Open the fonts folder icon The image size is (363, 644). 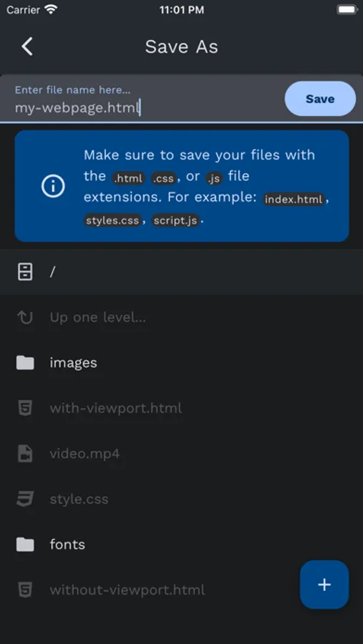coord(24,545)
